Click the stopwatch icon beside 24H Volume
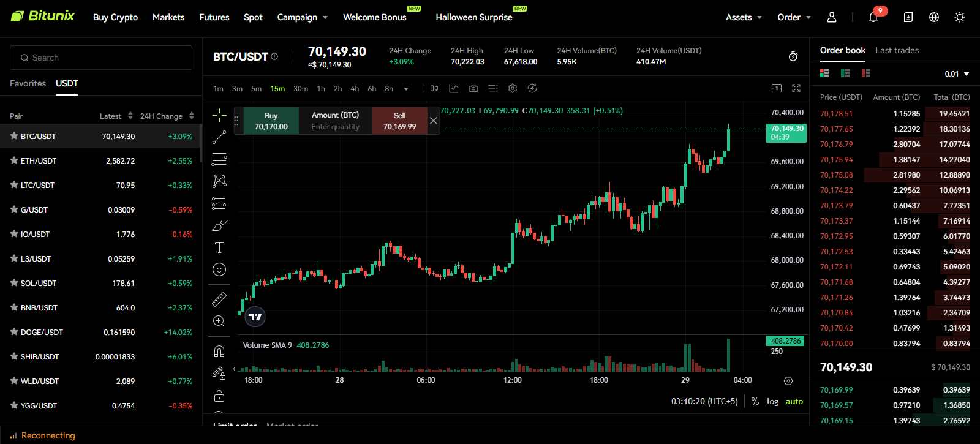The height and width of the screenshot is (444, 980). pyautogui.click(x=793, y=56)
